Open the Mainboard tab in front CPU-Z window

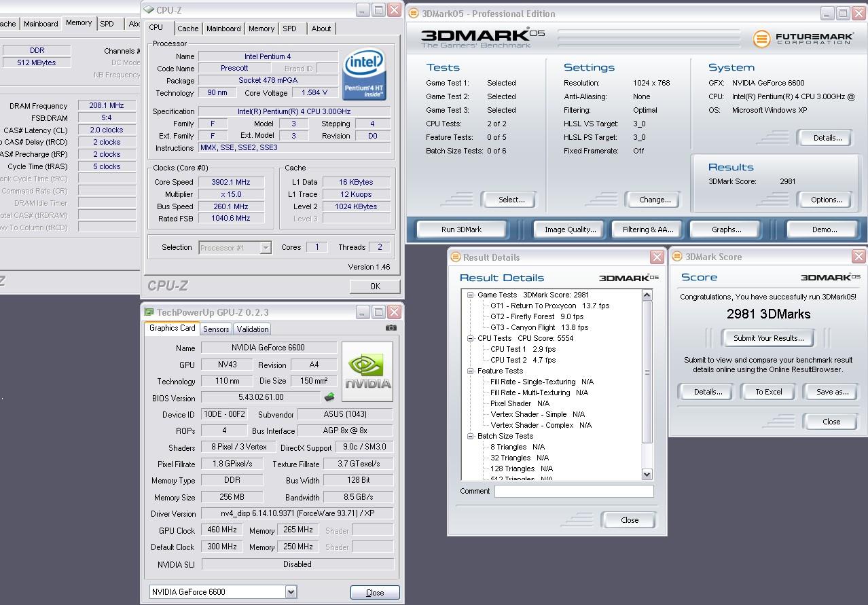pos(223,29)
